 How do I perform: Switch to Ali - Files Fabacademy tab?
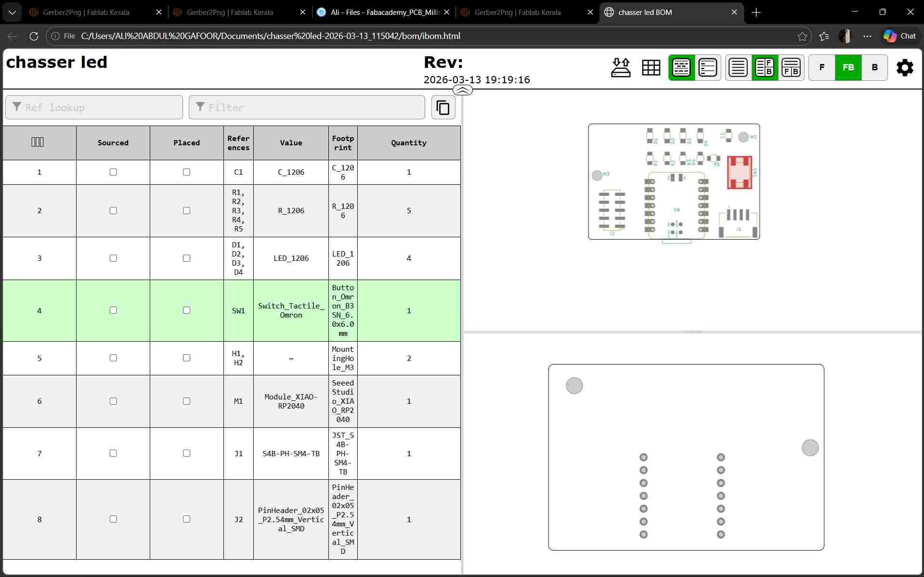coord(383,13)
